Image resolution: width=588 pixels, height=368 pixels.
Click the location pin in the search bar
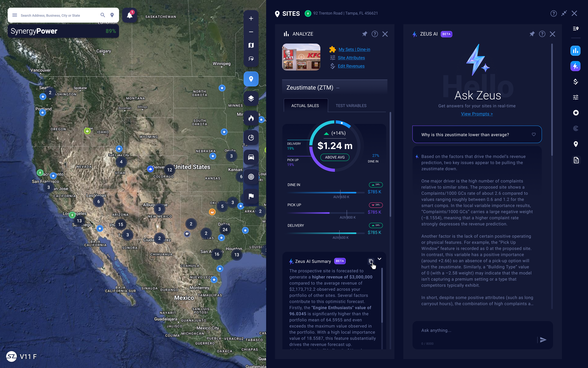[112, 15]
